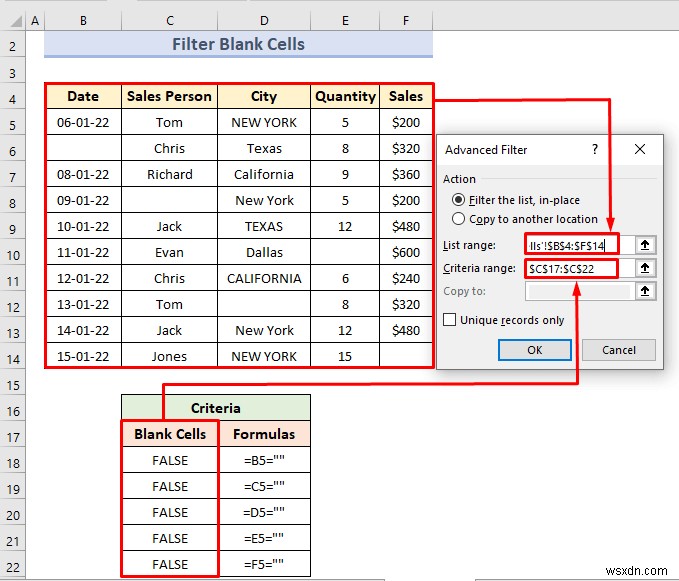Click the Filter Blank Cells title cell
The height and width of the screenshot is (581, 679).
click(238, 44)
